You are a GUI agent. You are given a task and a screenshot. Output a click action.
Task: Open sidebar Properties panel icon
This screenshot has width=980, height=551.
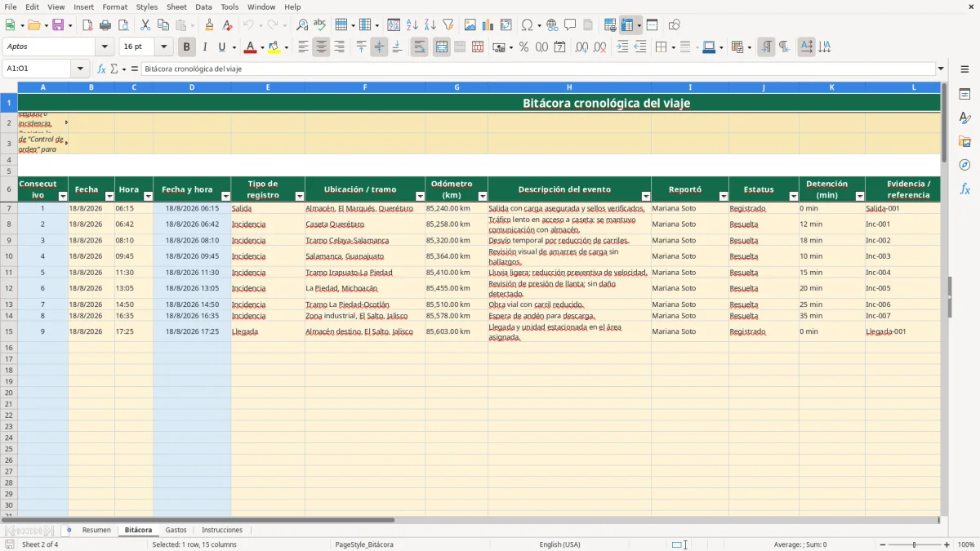[964, 95]
